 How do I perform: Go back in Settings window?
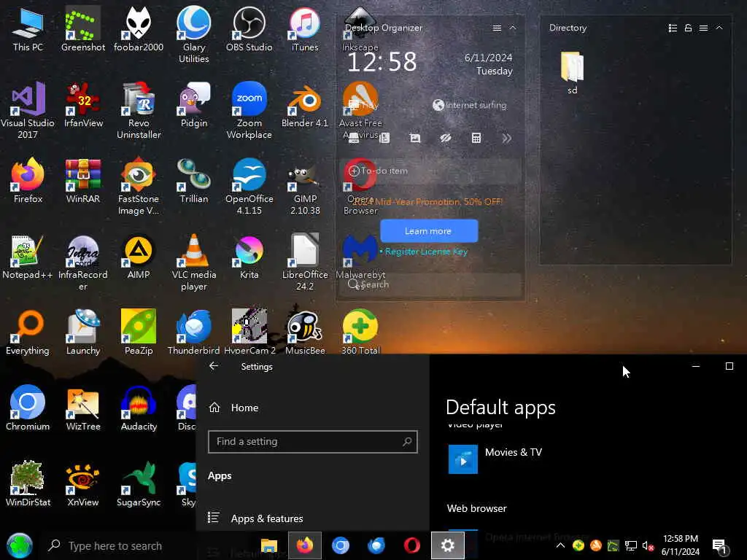pos(214,366)
